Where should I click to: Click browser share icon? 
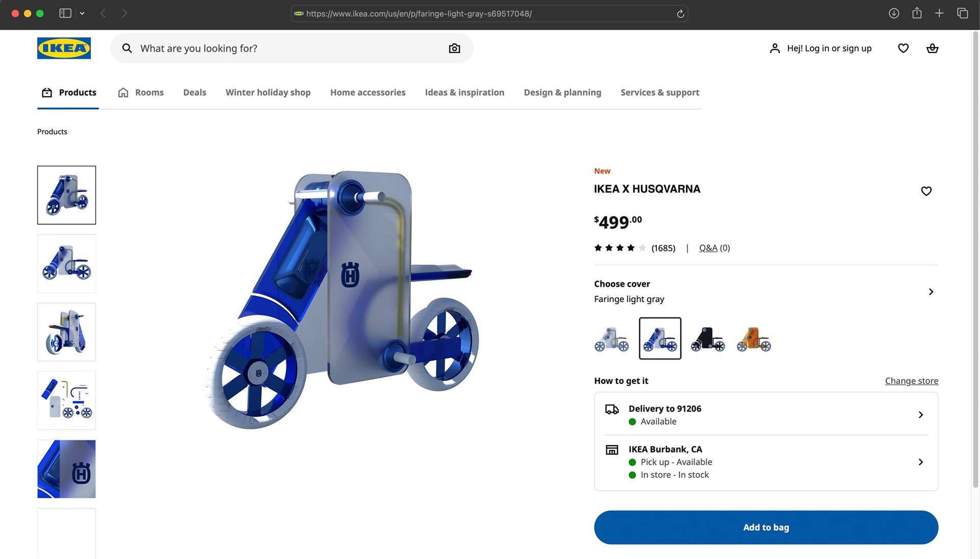pyautogui.click(x=917, y=13)
